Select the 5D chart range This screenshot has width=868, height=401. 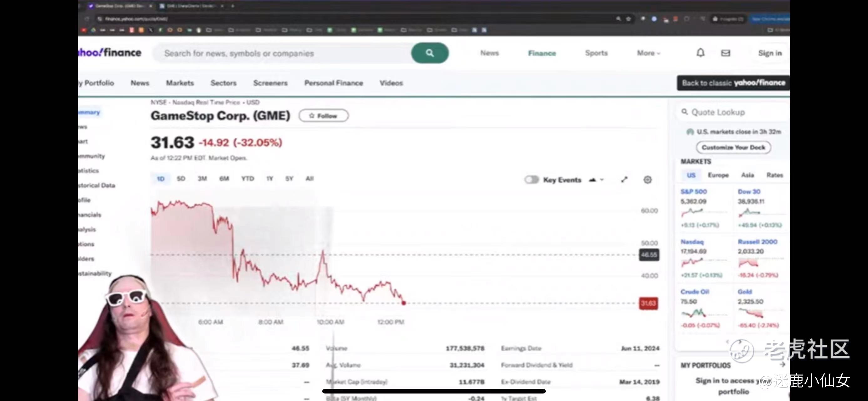coord(181,179)
